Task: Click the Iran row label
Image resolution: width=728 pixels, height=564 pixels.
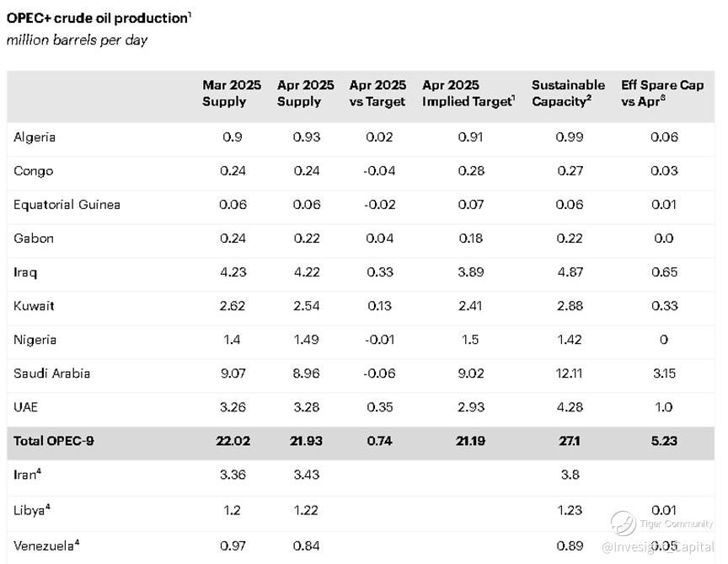Action: coord(27,474)
